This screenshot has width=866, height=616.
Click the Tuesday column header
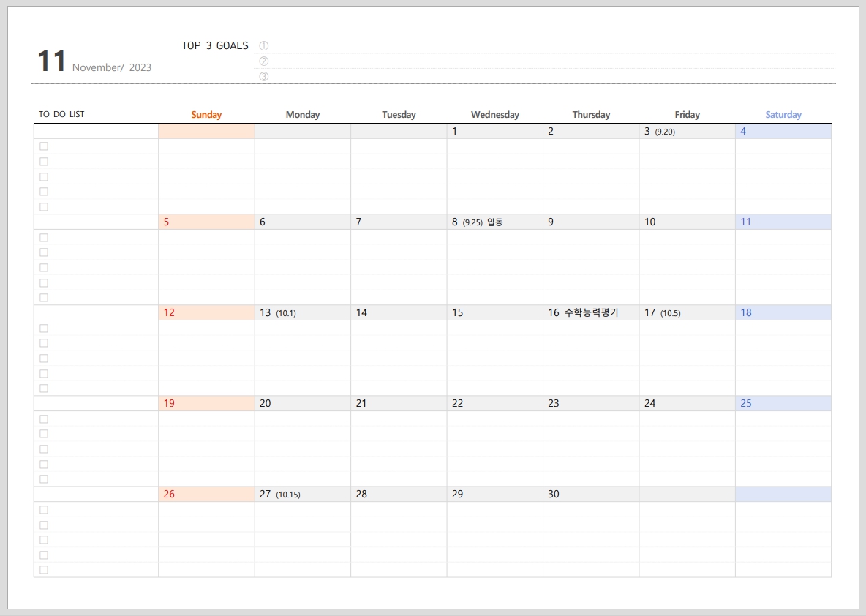point(399,115)
